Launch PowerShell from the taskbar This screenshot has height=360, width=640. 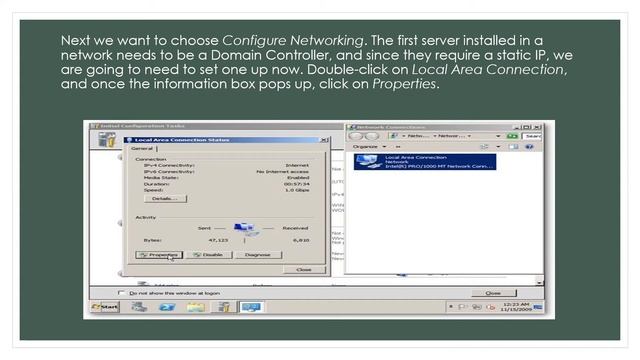click(167, 307)
